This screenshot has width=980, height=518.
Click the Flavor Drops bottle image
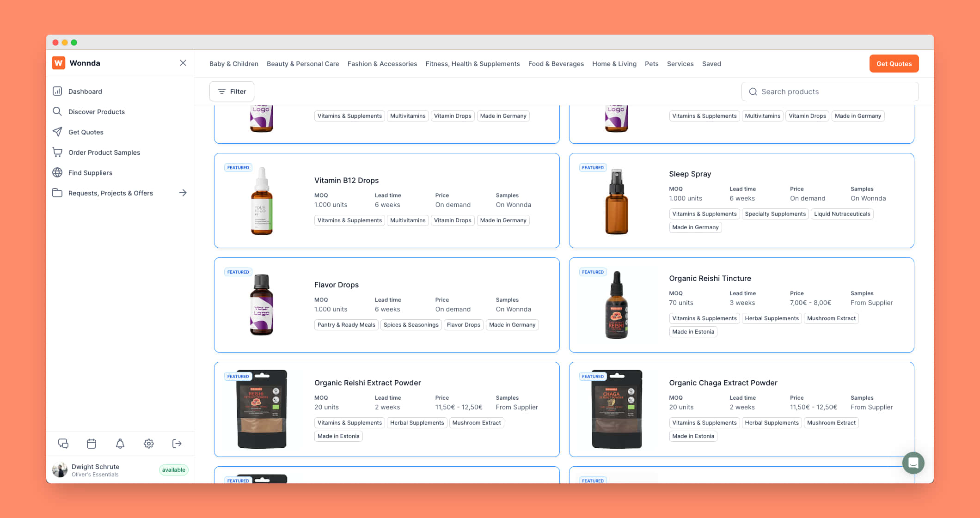pos(262,305)
